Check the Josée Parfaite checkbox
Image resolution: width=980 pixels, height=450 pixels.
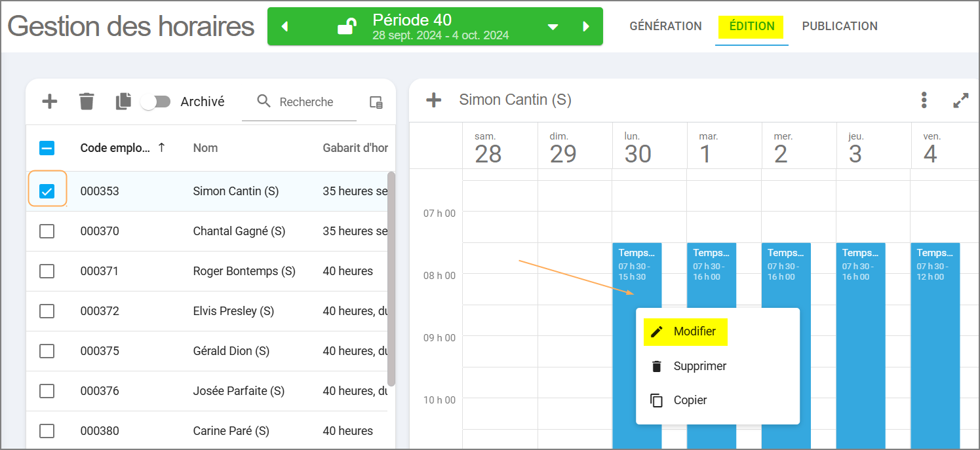(47, 391)
